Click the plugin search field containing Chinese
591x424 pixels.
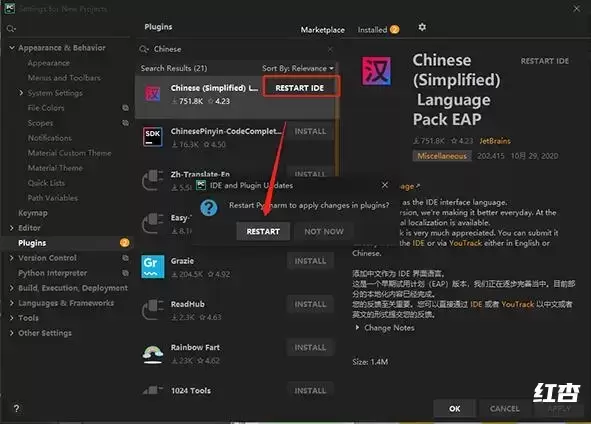coord(237,49)
